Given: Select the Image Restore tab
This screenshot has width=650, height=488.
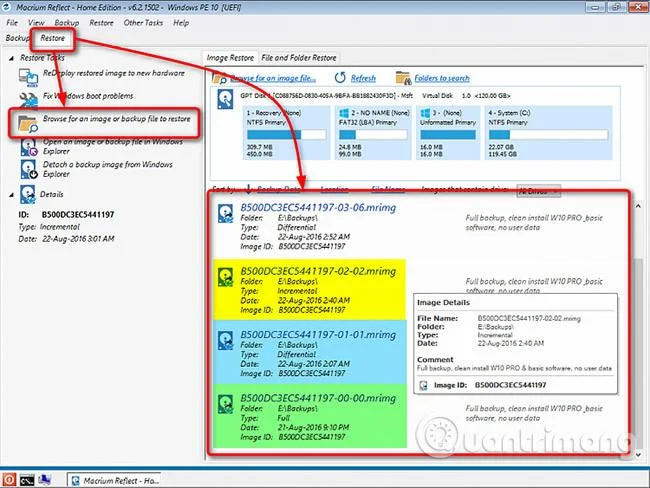Looking at the screenshot, I should pos(230,58).
